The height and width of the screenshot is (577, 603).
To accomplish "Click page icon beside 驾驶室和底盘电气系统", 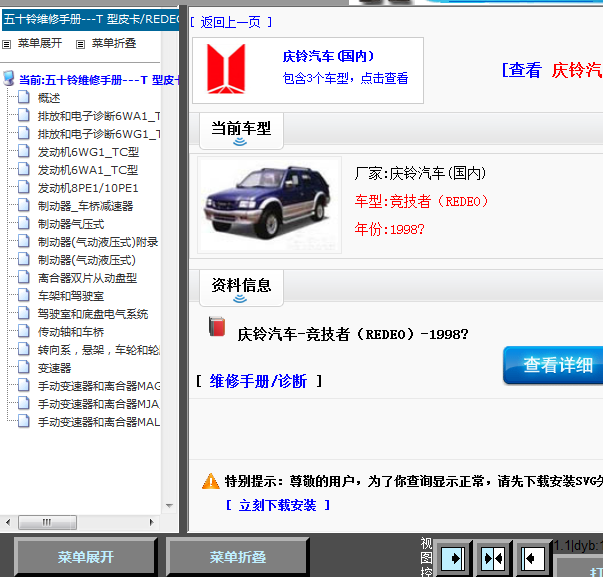I will click(x=24, y=313).
